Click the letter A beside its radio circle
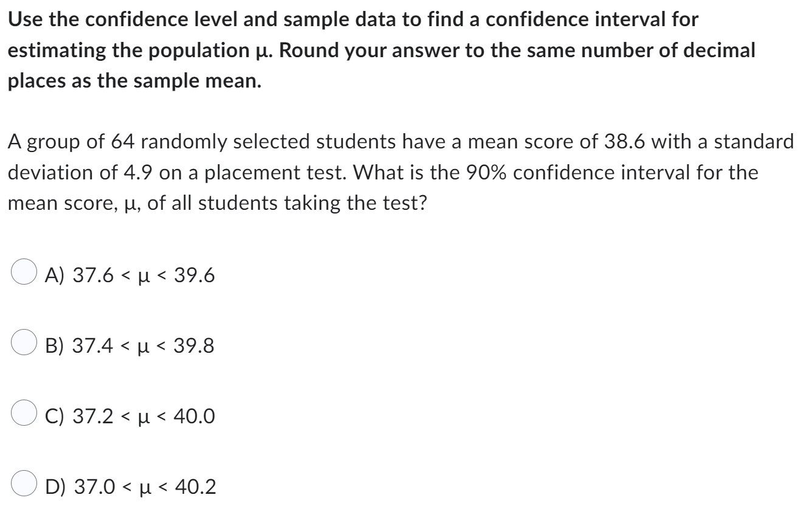The image size is (812, 506). 52,276
